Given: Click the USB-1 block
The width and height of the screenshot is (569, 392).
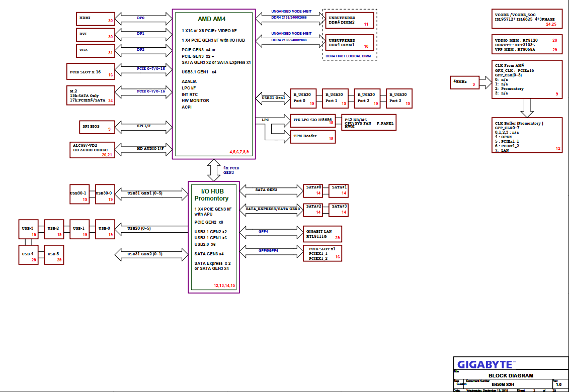Looking at the screenshot, I should coord(79,229).
